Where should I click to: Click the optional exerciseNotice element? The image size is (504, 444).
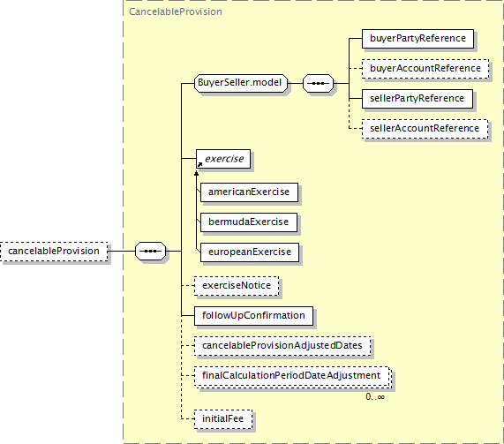pos(237,286)
